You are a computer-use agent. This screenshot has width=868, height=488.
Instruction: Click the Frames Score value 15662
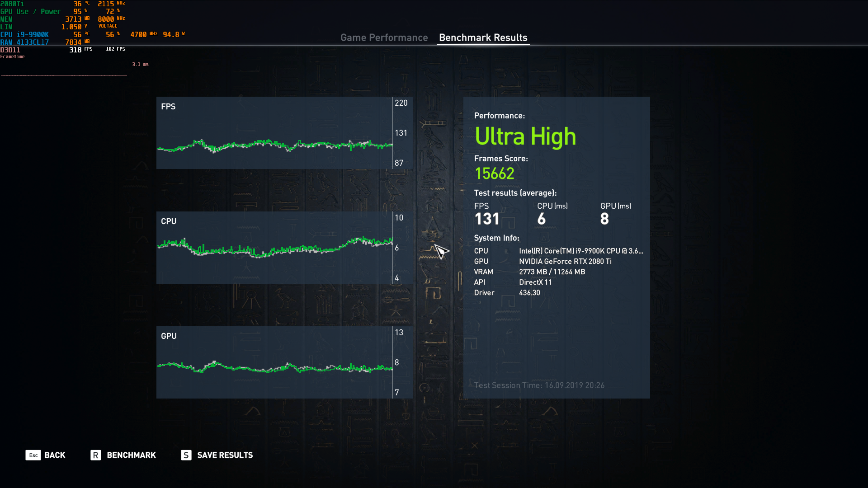494,173
